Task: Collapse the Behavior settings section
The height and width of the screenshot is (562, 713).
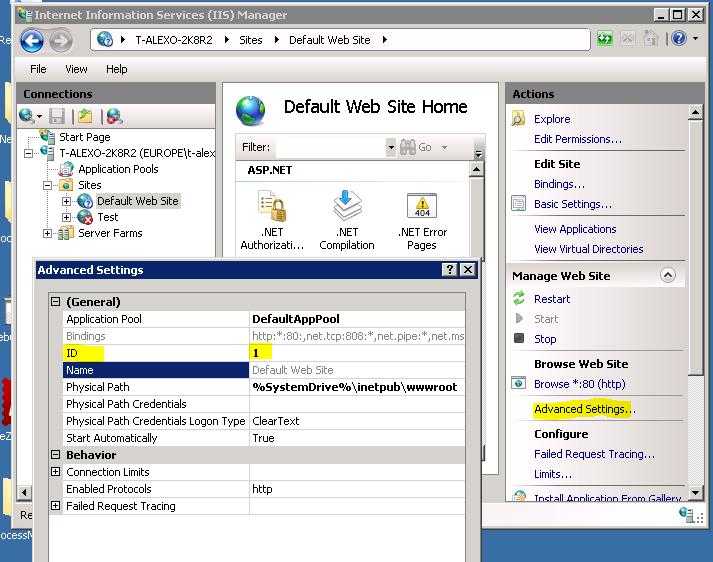Action: tap(55, 455)
